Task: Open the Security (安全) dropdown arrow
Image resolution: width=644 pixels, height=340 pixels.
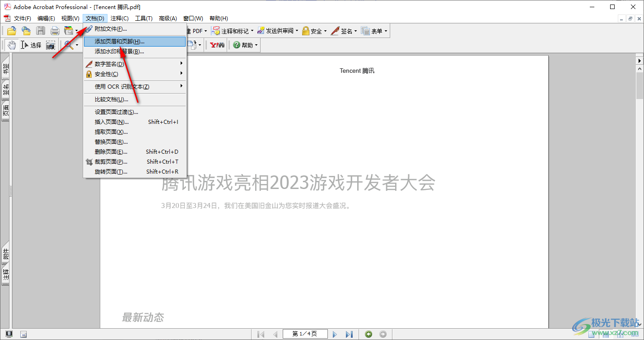Action: pos(325,31)
